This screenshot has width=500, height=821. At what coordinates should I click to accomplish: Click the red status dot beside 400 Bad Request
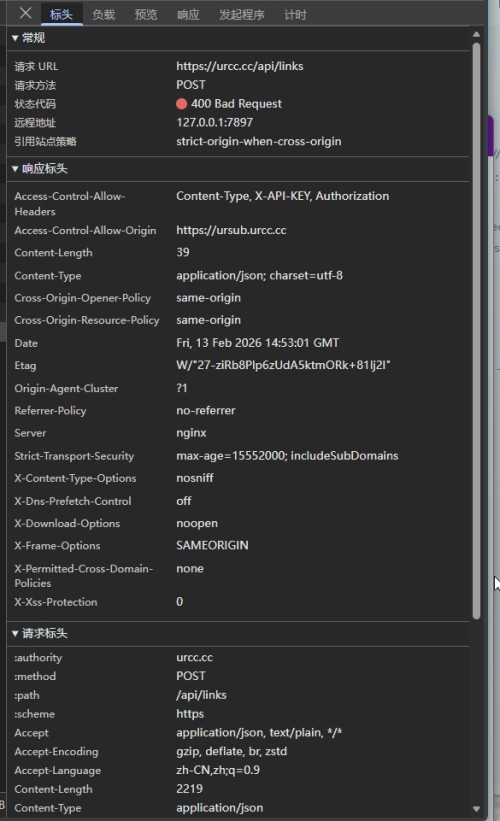pyautogui.click(x=182, y=104)
